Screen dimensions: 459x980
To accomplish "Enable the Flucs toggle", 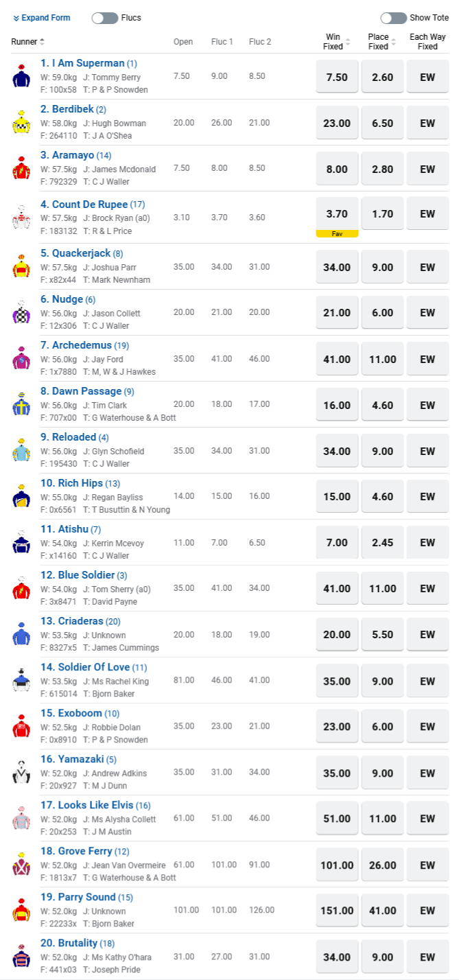I will coord(105,18).
